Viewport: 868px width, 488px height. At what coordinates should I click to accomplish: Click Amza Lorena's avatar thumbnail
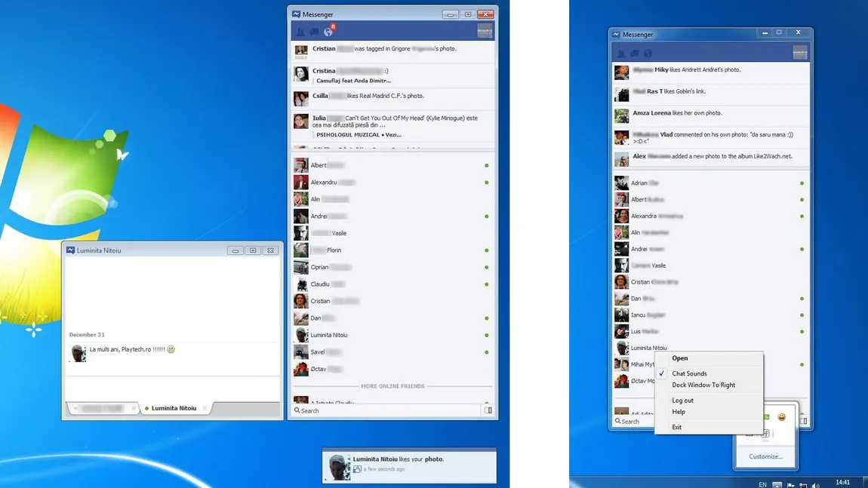coord(621,115)
